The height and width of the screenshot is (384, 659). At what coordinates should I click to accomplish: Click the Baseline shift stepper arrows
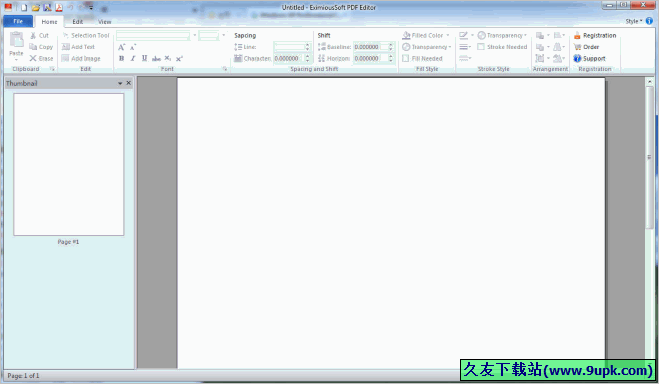coord(391,47)
